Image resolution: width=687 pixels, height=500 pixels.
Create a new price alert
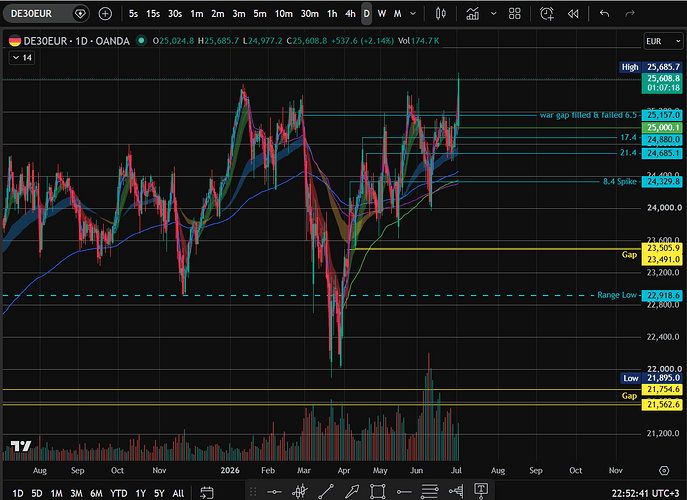coord(546,14)
